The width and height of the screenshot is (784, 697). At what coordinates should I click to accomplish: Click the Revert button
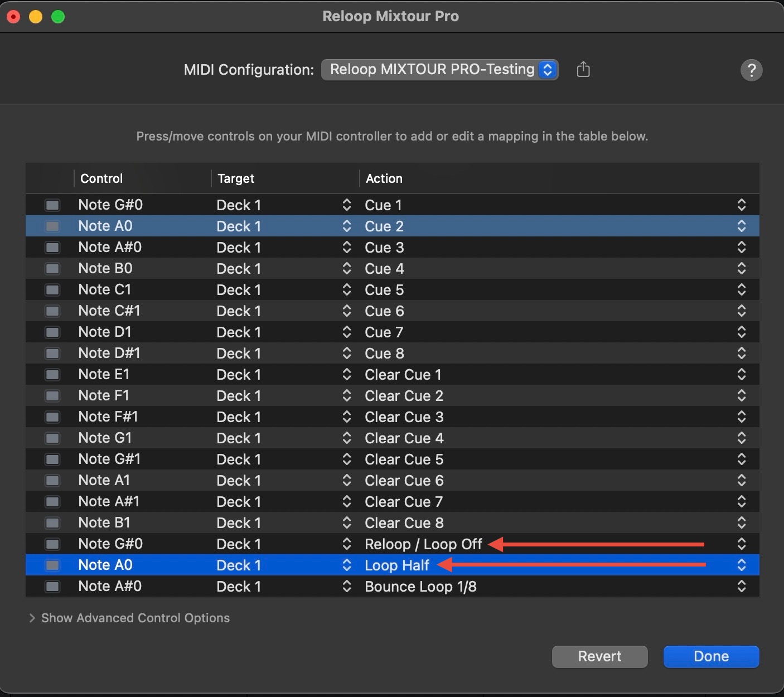[x=599, y=656]
